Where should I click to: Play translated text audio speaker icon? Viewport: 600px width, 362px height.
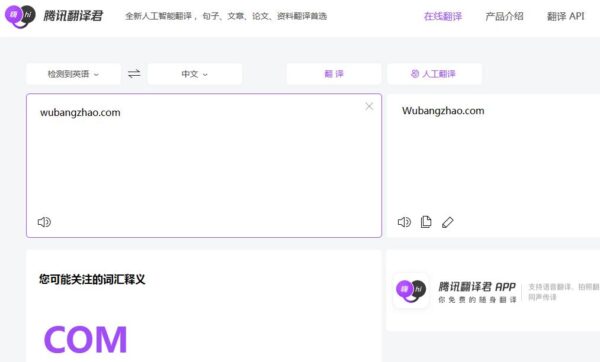(x=404, y=222)
